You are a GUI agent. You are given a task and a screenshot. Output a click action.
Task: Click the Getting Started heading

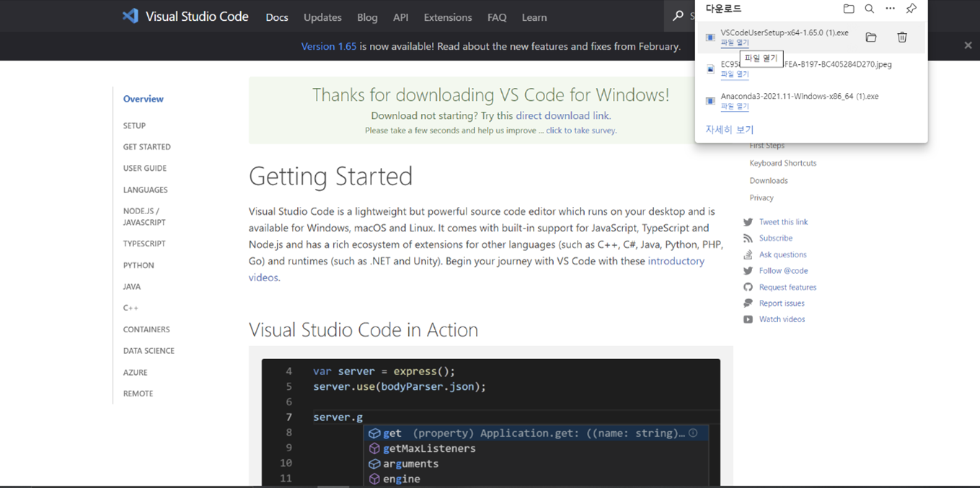pos(331,176)
